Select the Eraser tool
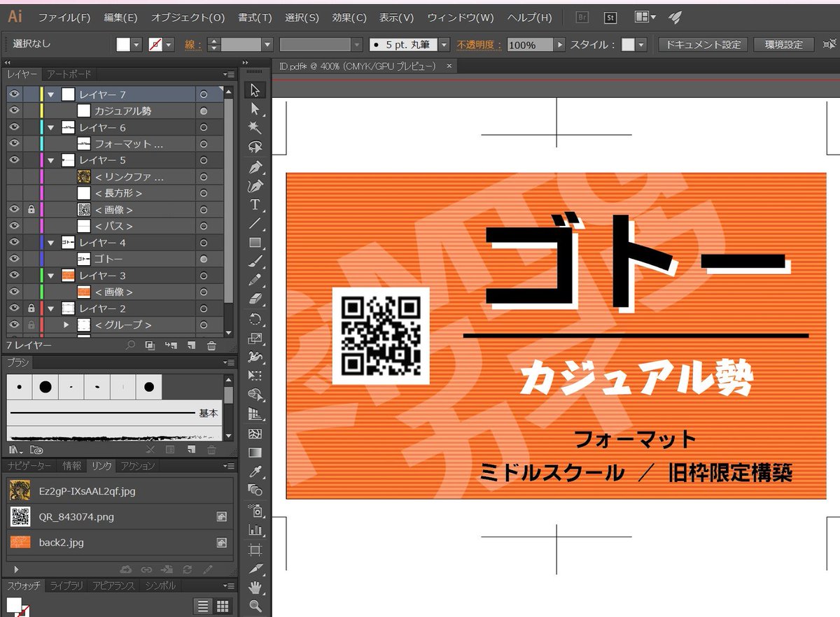This screenshot has height=617, width=840. tap(255, 299)
